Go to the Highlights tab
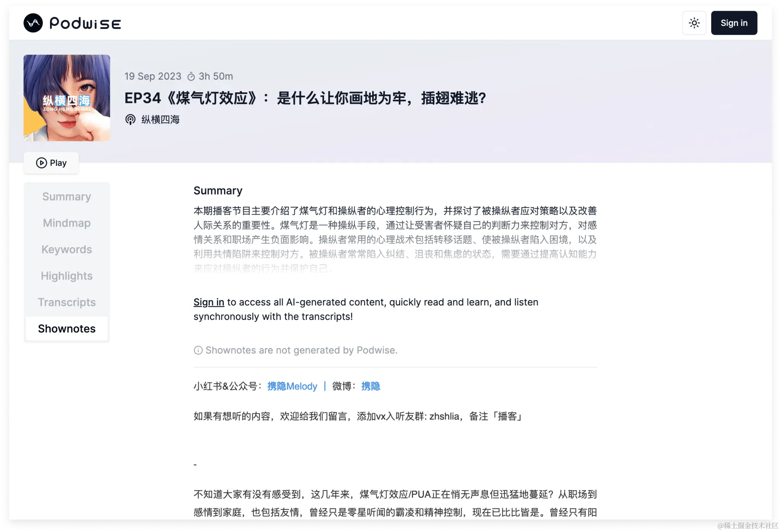 tap(67, 276)
